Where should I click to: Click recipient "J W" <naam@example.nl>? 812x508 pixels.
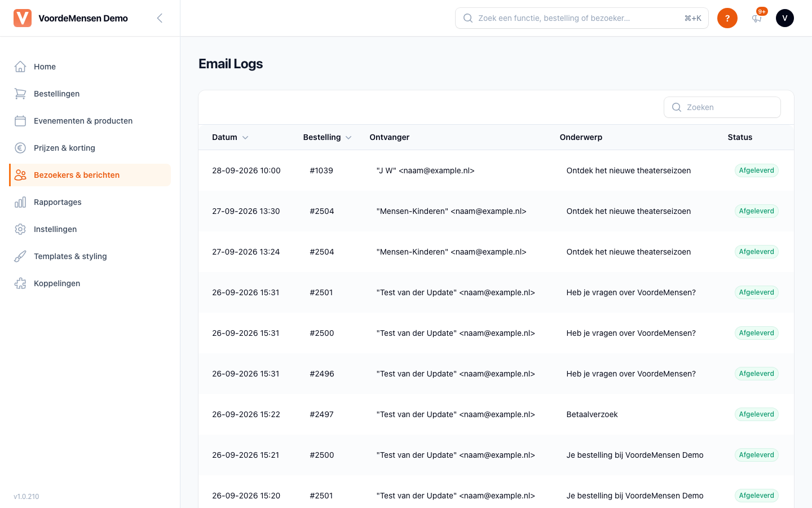pos(425,170)
